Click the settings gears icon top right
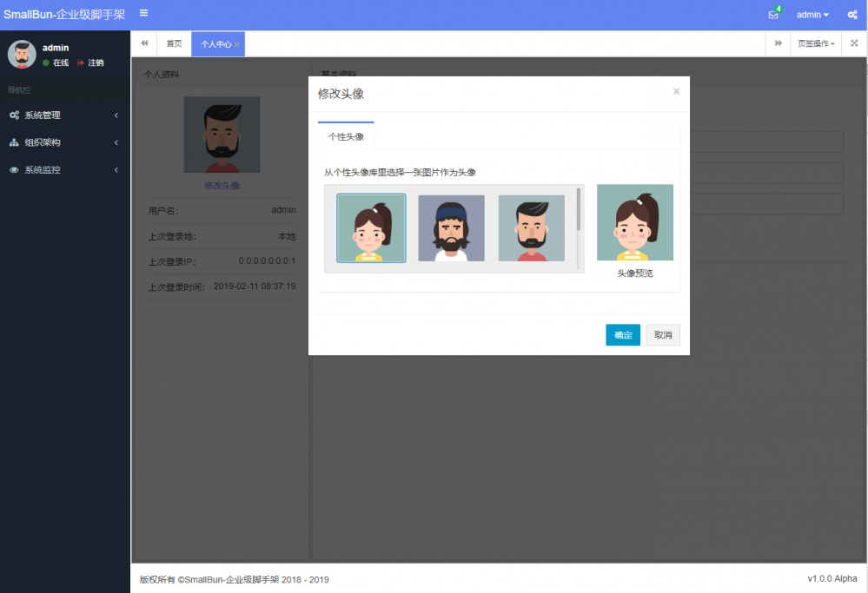Image resolution: width=868 pixels, height=593 pixels. tap(851, 14)
